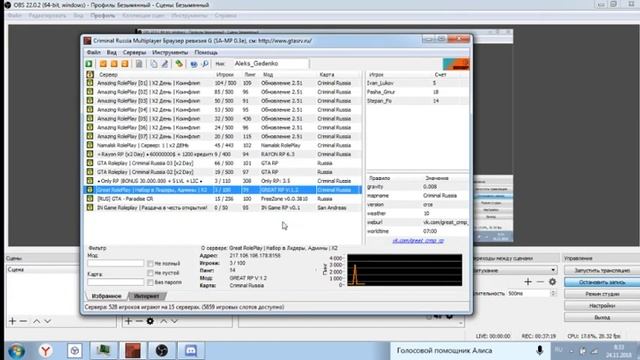640x360 pixels.
Task: Click the name field containing Aleks_Gedenko
Action: [271, 64]
